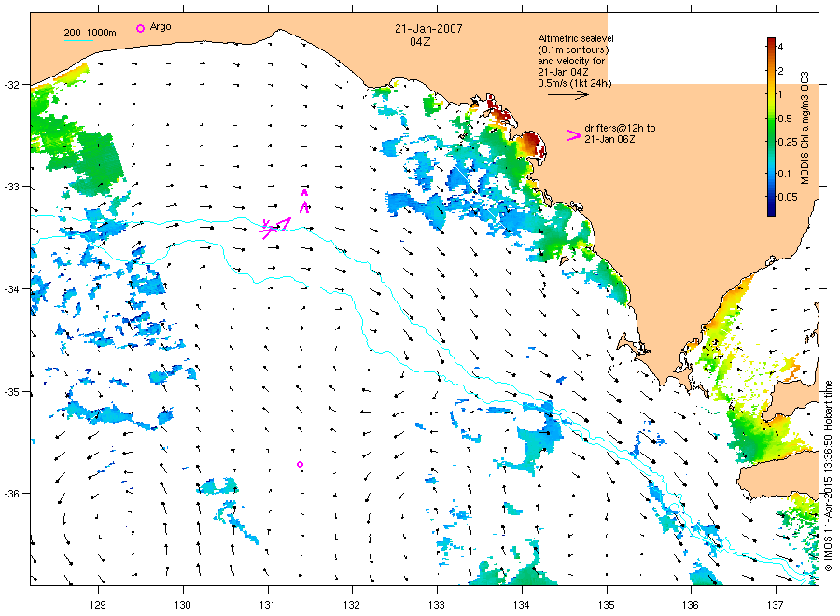Click the latitude label '-36'
Screen dimensions: 840x616
[x=10, y=494]
